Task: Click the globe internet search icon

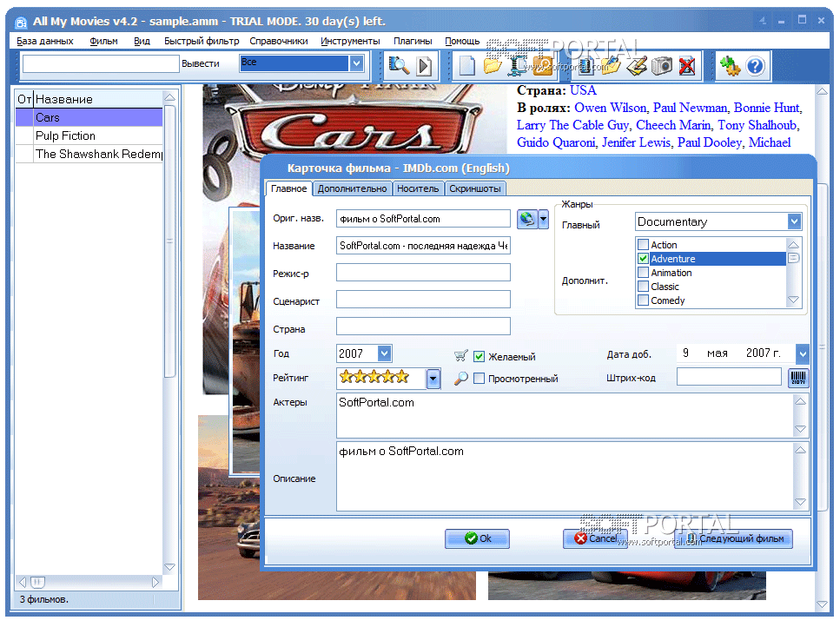Action: [527, 219]
